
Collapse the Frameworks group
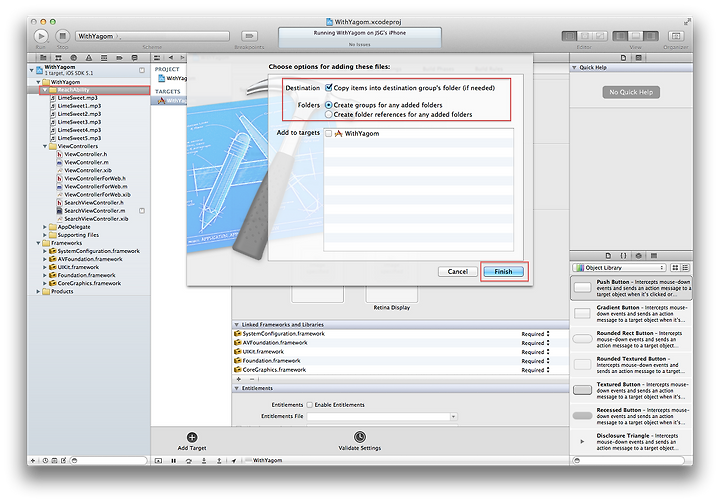tap(39, 243)
